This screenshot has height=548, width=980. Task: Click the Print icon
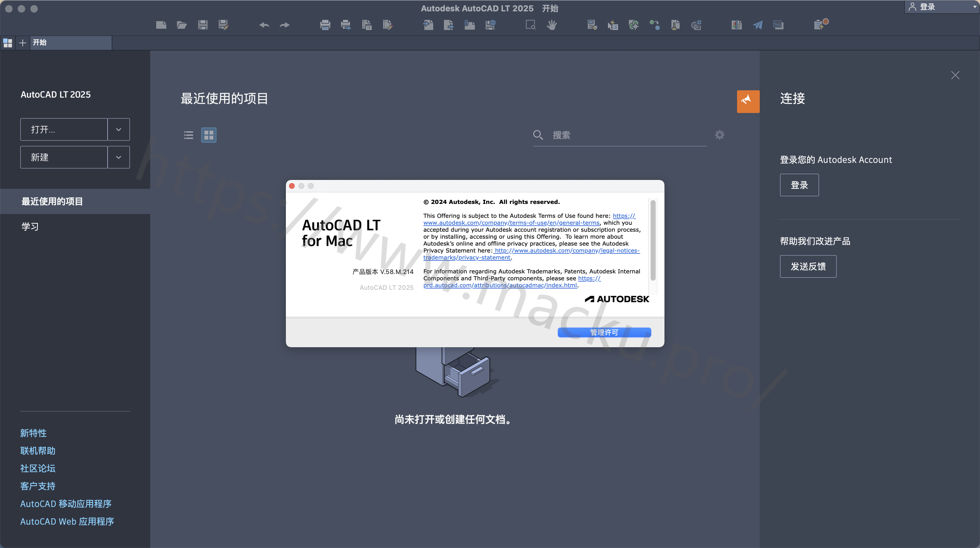[325, 25]
